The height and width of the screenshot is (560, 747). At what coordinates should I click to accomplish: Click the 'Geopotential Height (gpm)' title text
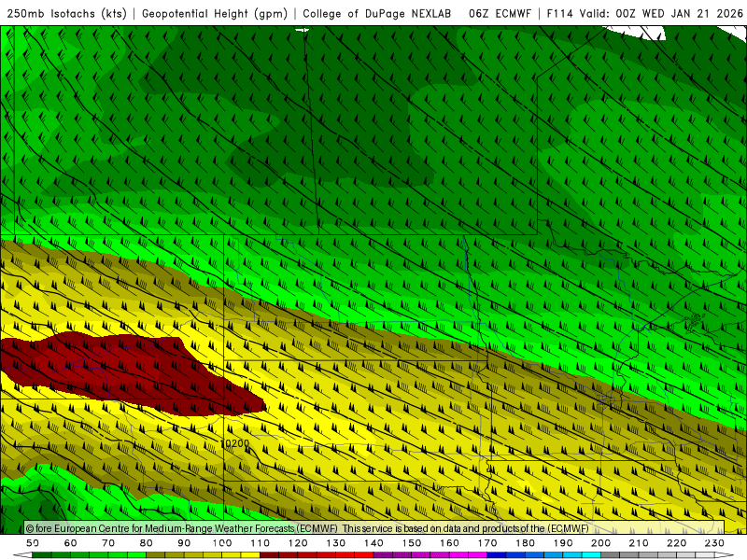215,14
